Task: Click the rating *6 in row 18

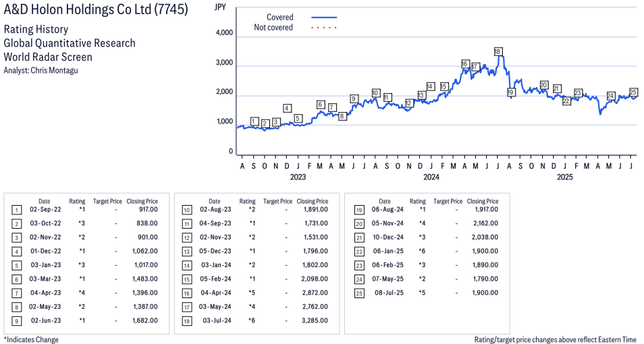Action: point(252,321)
